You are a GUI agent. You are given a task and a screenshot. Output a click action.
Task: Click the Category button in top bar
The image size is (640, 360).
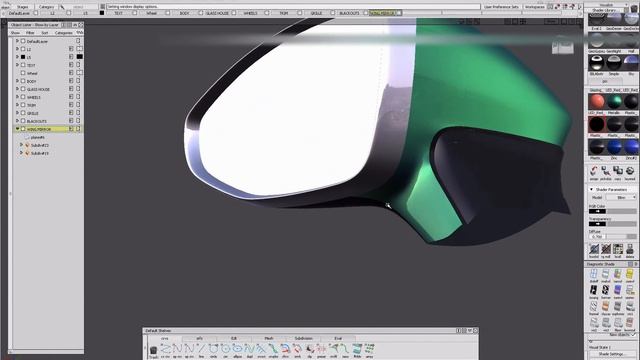pyautogui.click(x=46, y=7)
